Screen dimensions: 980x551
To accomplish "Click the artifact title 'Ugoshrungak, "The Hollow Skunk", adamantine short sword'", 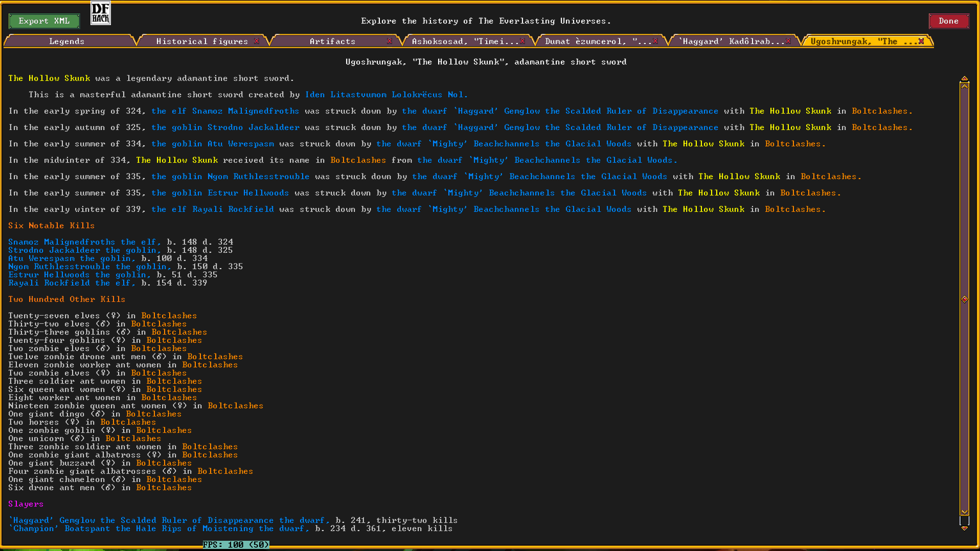I will tap(486, 62).
